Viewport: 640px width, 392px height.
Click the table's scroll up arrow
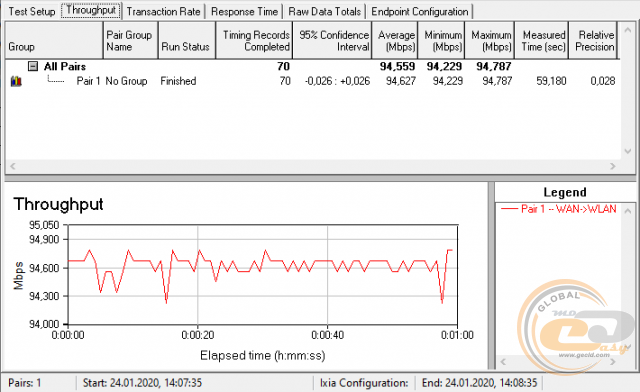pyautogui.click(x=628, y=30)
